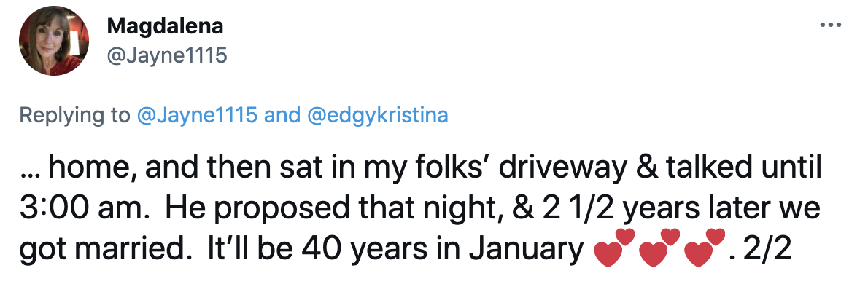Click the last two-hearts emoji
This screenshot has width=868, height=284.
click(x=704, y=248)
